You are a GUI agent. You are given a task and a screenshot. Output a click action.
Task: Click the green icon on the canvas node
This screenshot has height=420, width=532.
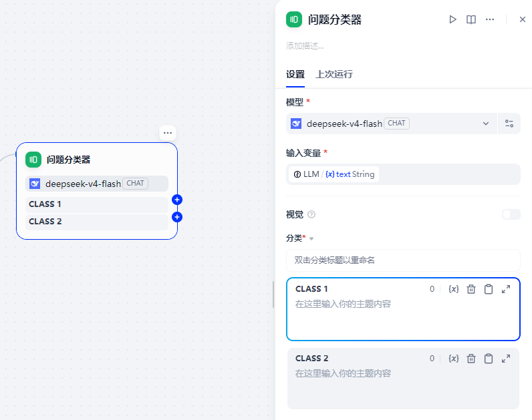click(33, 160)
